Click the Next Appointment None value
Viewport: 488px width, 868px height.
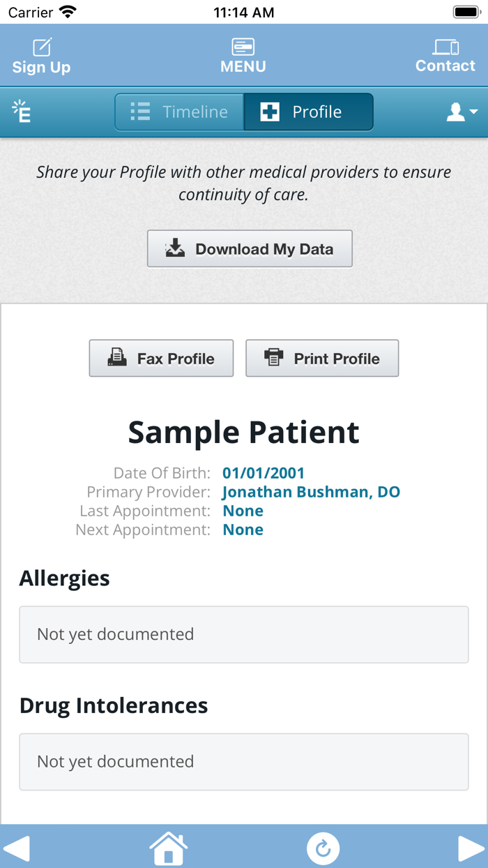(x=243, y=530)
